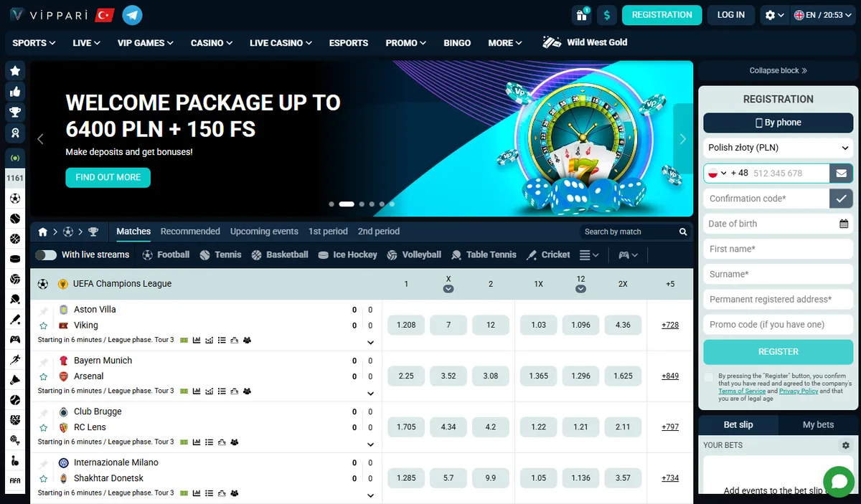Click the First name input field
The image size is (861, 504).
click(778, 249)
